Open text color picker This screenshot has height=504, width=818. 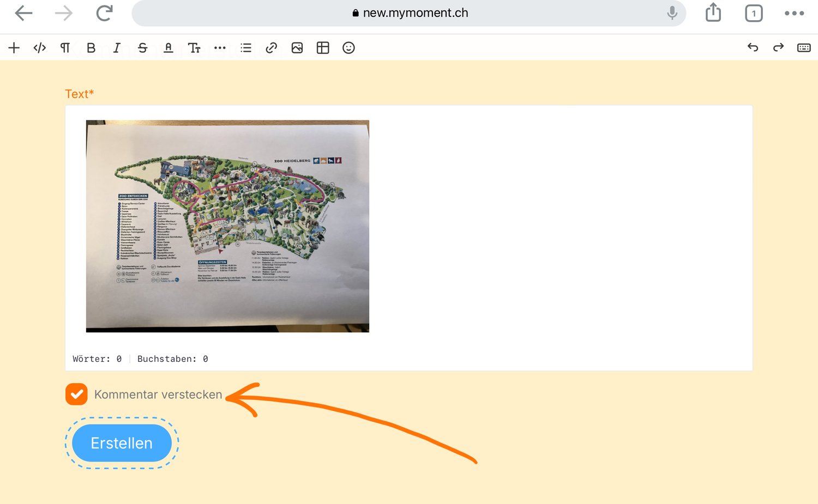coord(169,48)
